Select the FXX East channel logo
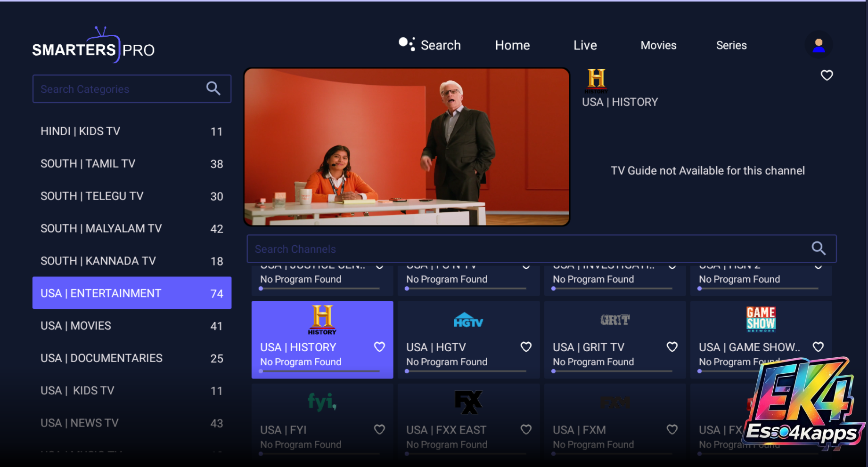868x467 pixels. click(468, 402)
